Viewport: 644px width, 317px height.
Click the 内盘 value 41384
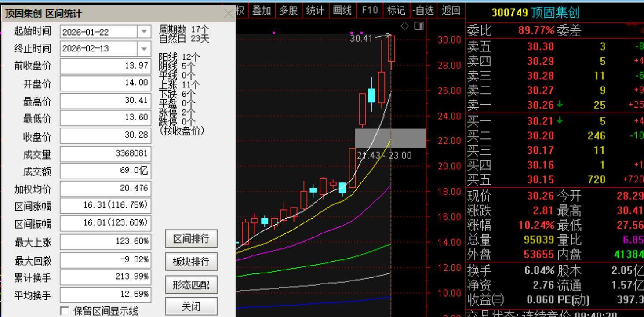coord(629,255)
